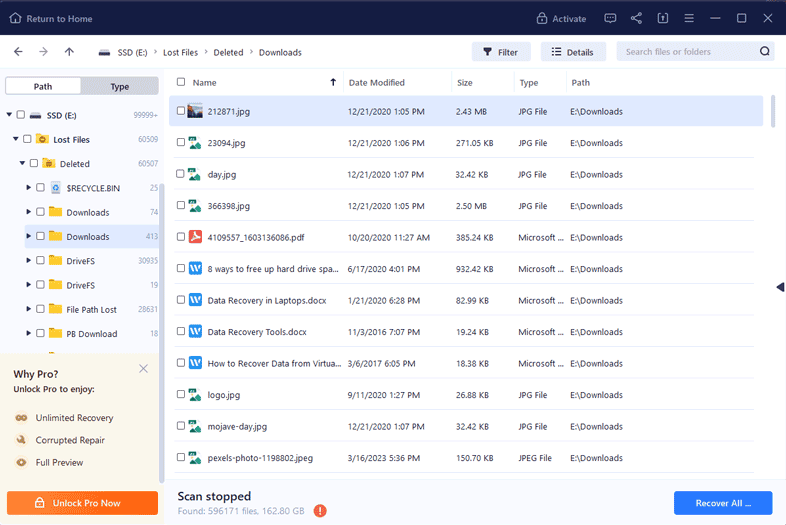Check the box for 23094.jpg

pyautogui.click(x=181, y=142)
